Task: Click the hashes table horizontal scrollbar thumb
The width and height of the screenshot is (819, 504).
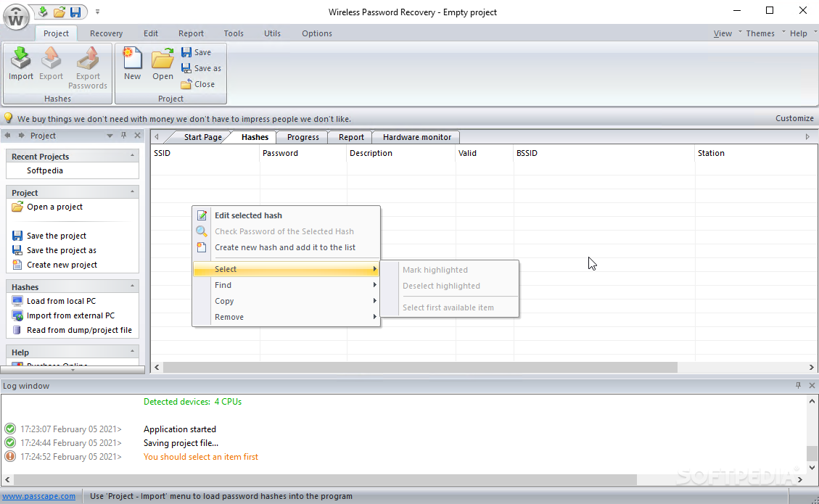Action: click(420, 368)
